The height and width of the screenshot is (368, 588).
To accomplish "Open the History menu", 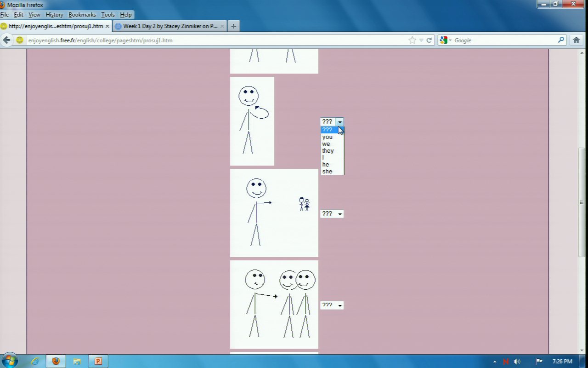I will pyautogui.click(x=54, y=15).
